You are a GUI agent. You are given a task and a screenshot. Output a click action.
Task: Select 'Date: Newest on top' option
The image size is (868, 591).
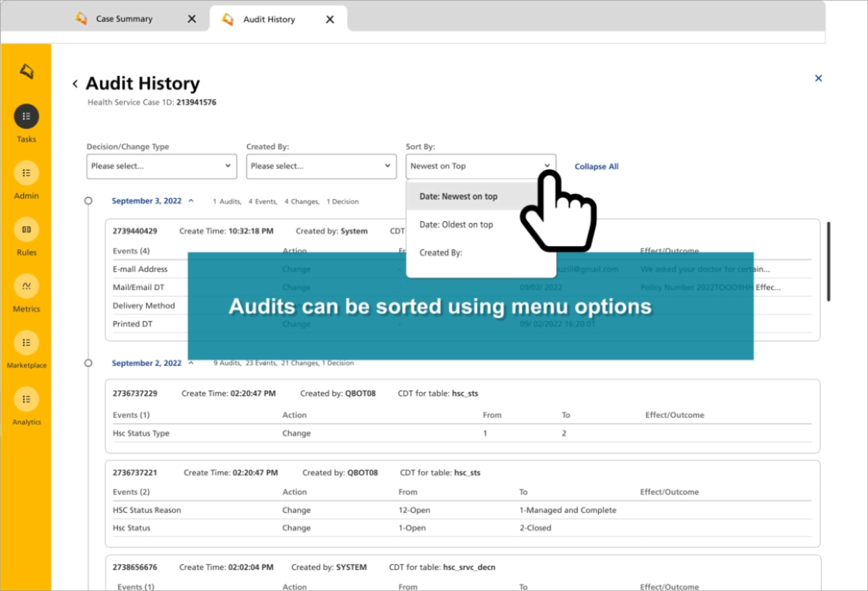coord(458,197)
